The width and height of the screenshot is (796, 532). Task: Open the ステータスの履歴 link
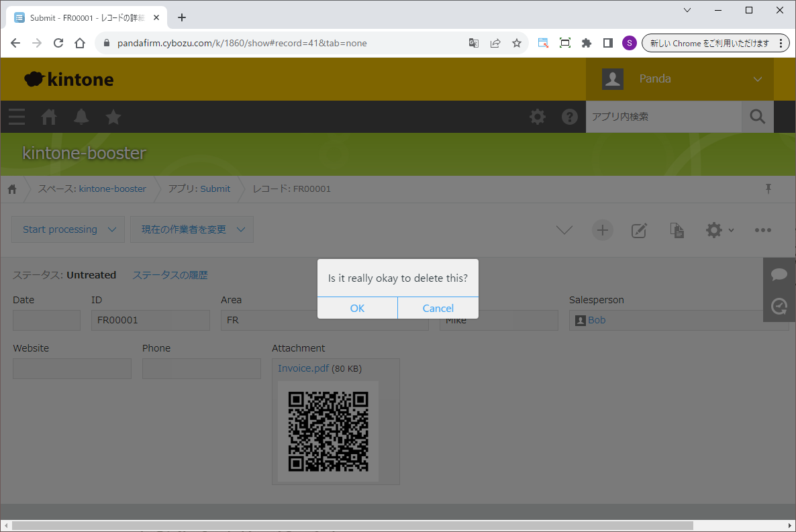point(170,275)
